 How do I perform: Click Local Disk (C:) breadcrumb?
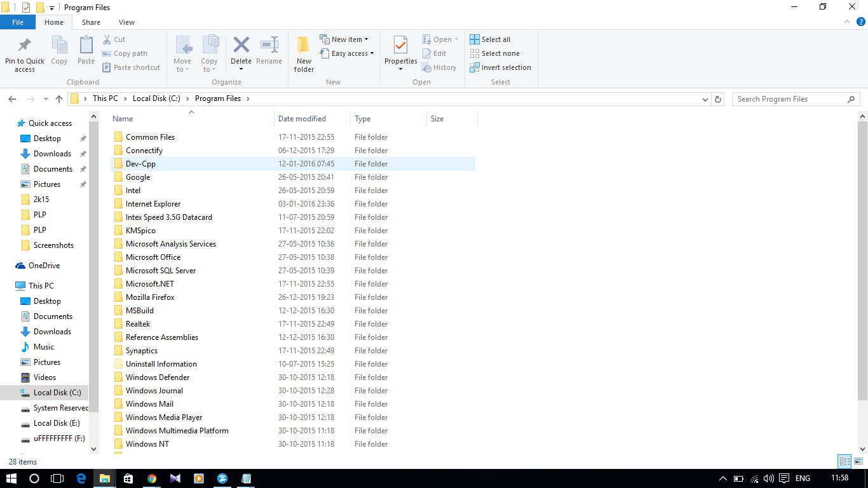click(x=156, y=98)
